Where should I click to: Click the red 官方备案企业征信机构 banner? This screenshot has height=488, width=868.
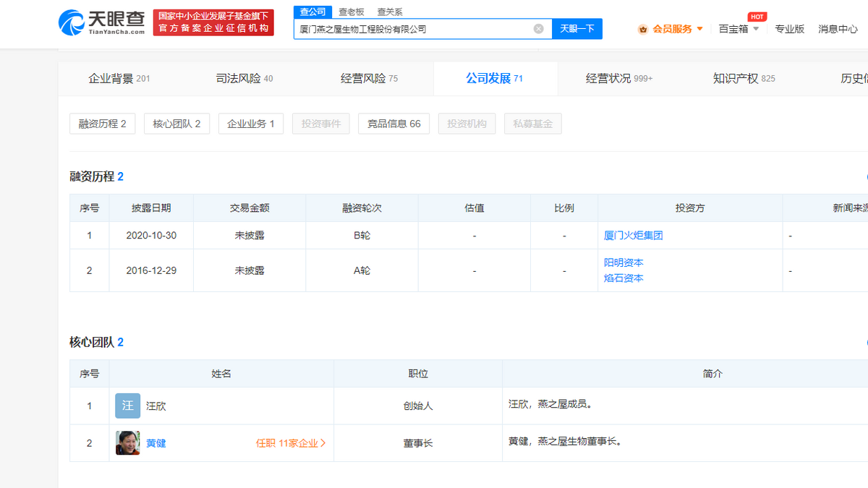point(213,22)
